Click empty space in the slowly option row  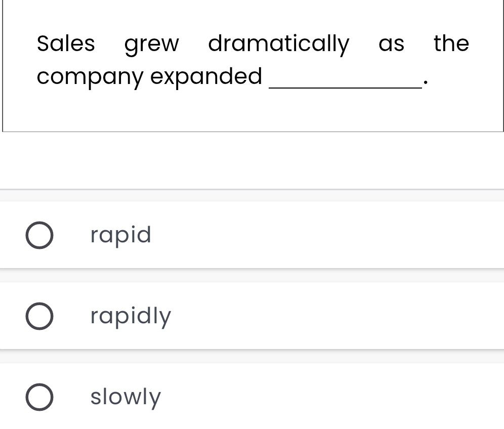coord(329,397)
